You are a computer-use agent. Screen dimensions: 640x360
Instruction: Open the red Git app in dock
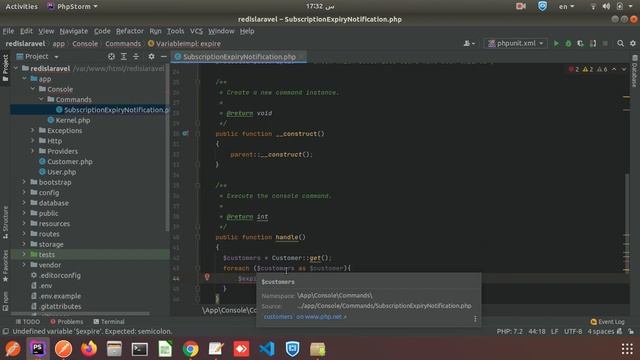(x=241, y=349)
